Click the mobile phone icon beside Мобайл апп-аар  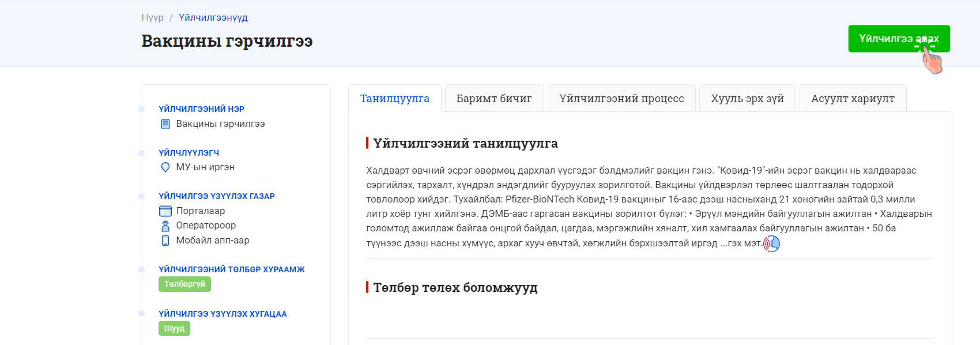pyautogui.click(x=165, y=241)
